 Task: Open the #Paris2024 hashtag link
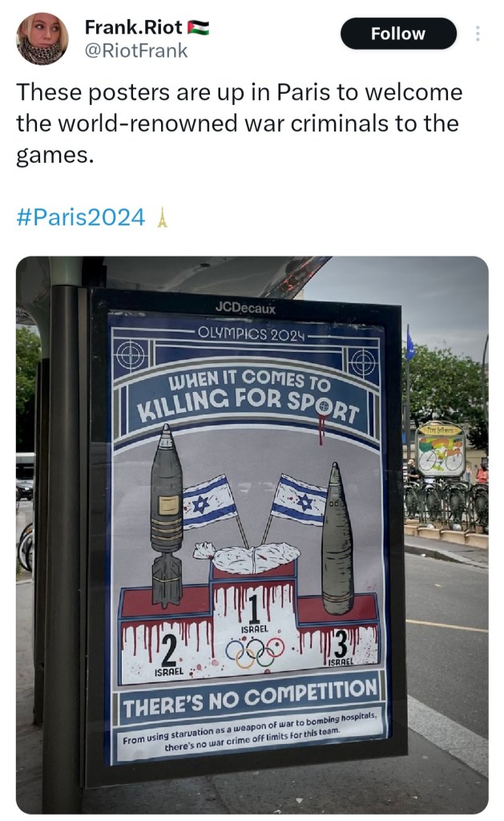(x=81, y=216)
